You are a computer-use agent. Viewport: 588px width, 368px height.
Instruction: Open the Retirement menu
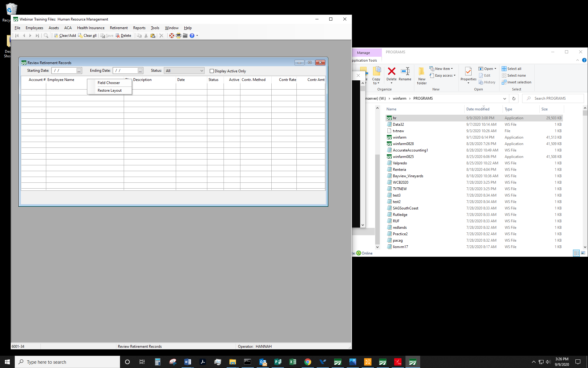tap(119, 28)
